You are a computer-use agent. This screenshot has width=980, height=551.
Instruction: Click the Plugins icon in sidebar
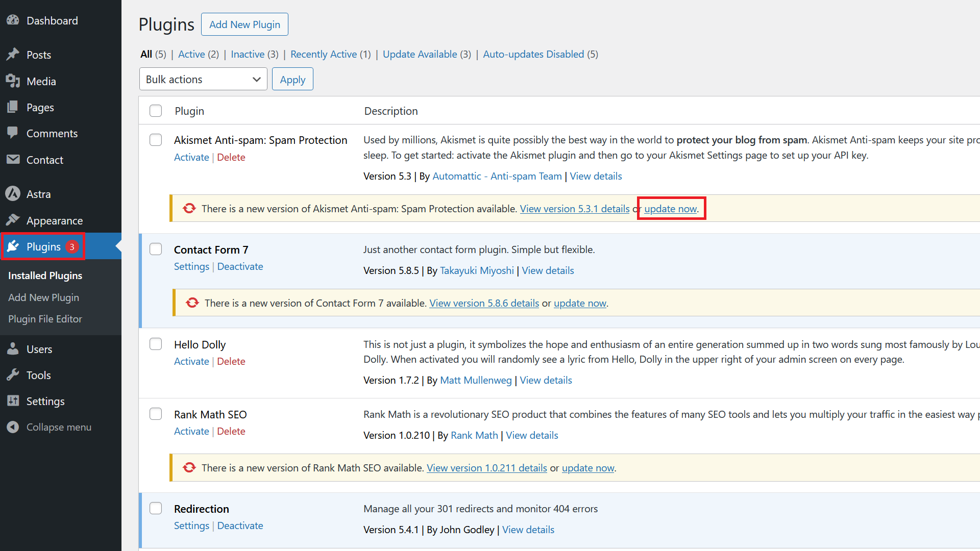[14, 246]
